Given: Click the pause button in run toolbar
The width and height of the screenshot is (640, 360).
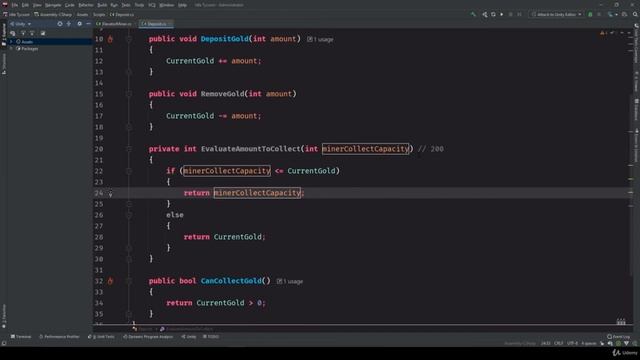Looking at the screenshot, I should (x=511, y=15).
